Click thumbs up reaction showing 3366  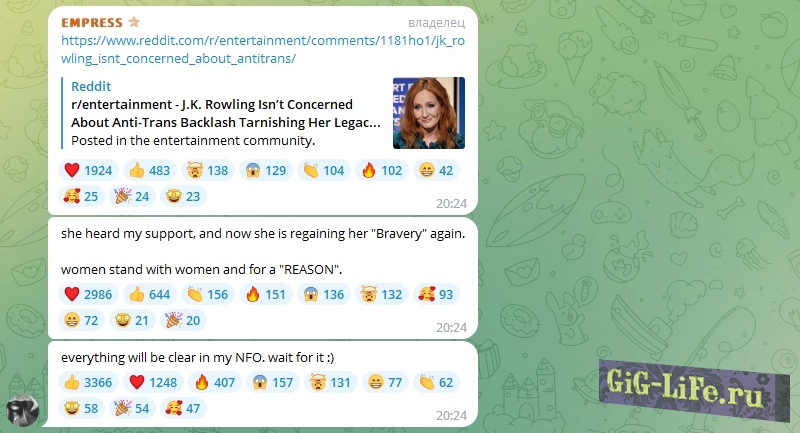[x=88, y=383]
